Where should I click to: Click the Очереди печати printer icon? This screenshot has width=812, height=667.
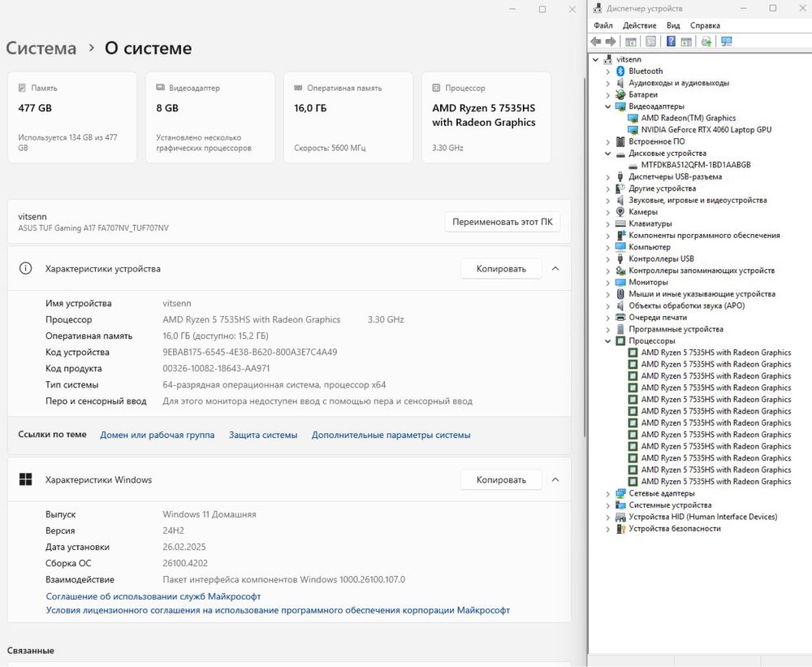coord(620,317)
